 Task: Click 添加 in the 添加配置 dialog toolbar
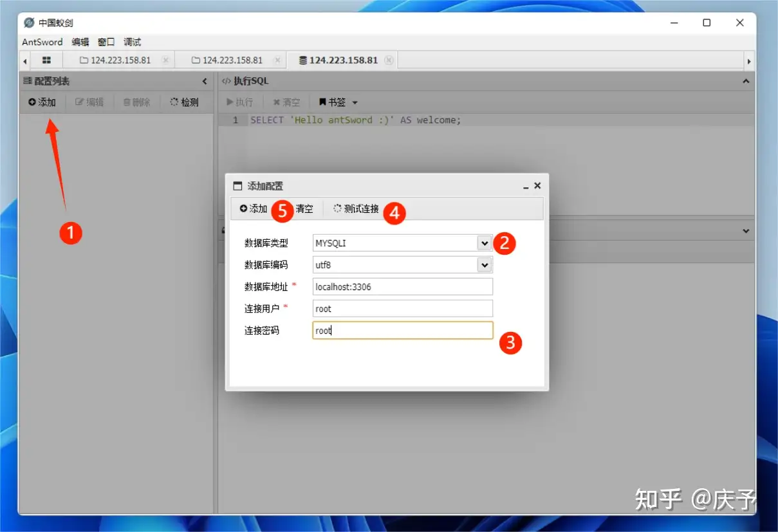coord(253,208)
